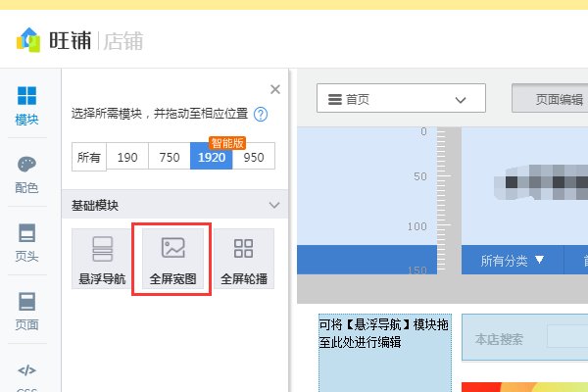Open the 所有分类 navigation menu
588x392 pixels.
pyautogui.click(x=513, y=260)
